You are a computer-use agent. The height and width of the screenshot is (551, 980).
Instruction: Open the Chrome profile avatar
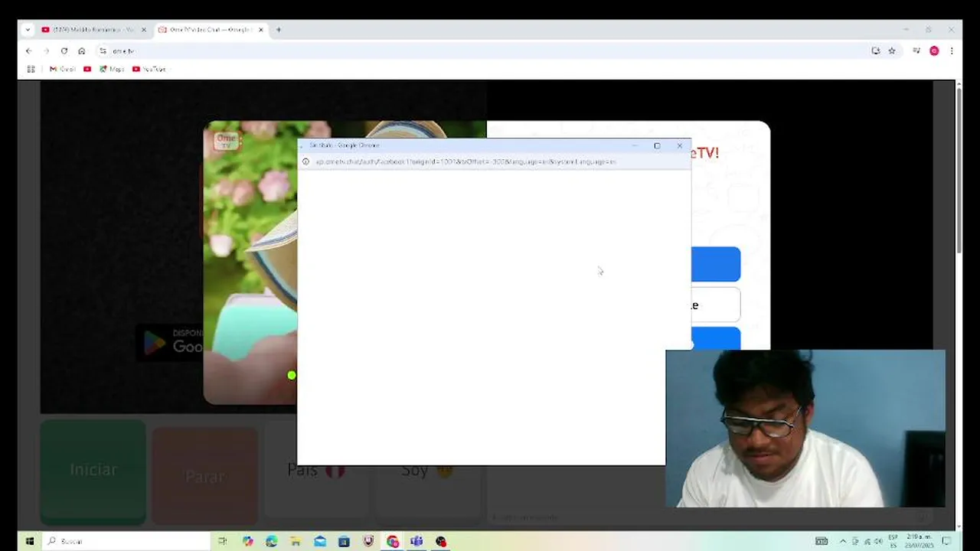[x=934, y=51]
